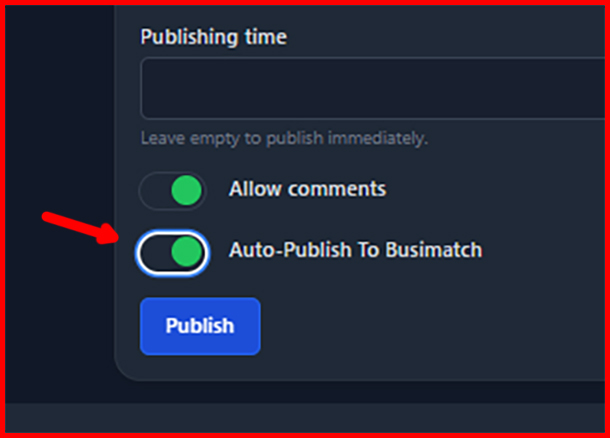Click the dark sidebar area left of the form
Screen dimensions: 610x438
coord(59,117)
